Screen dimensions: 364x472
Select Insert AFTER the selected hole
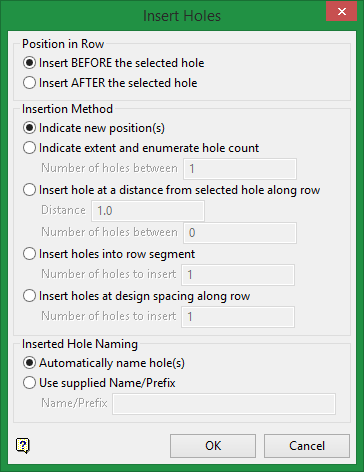coord(110,83)
